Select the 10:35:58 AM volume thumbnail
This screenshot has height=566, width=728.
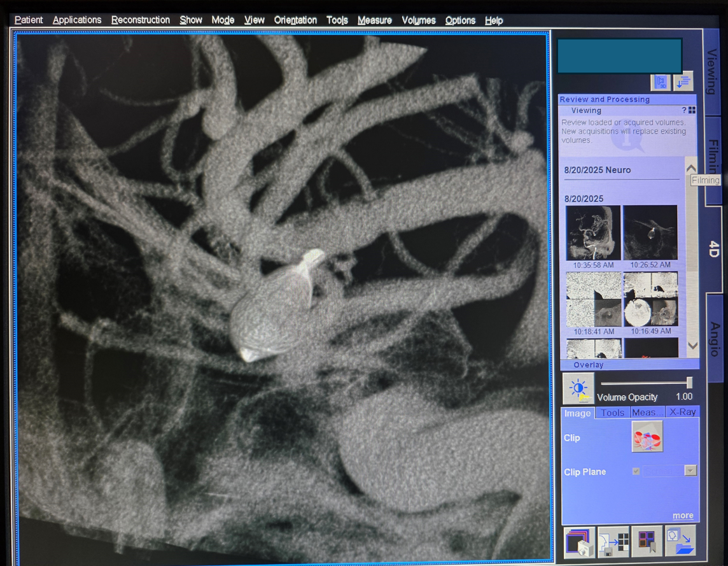point(593,233)
